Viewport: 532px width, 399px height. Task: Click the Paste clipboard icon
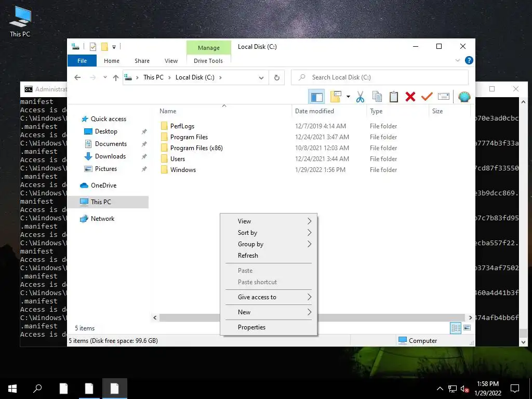pos(394,97)
